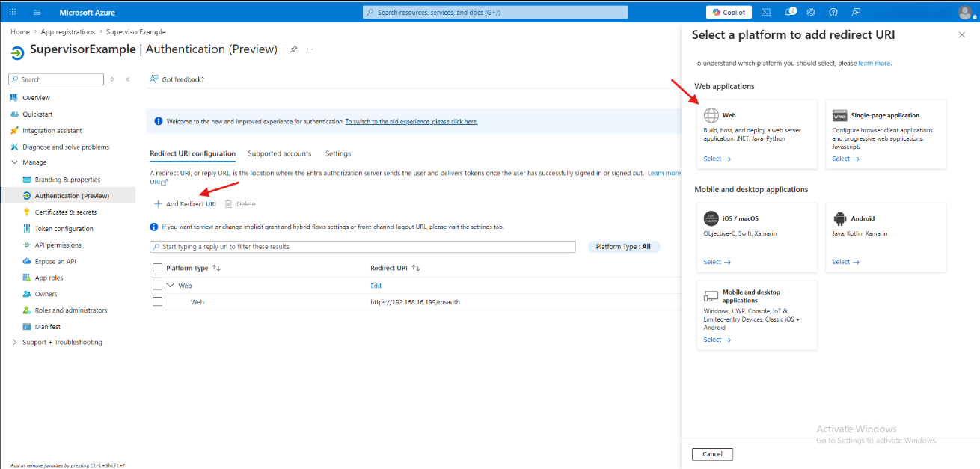Pin the SupervisorExample Authentication page

point(293,49)
